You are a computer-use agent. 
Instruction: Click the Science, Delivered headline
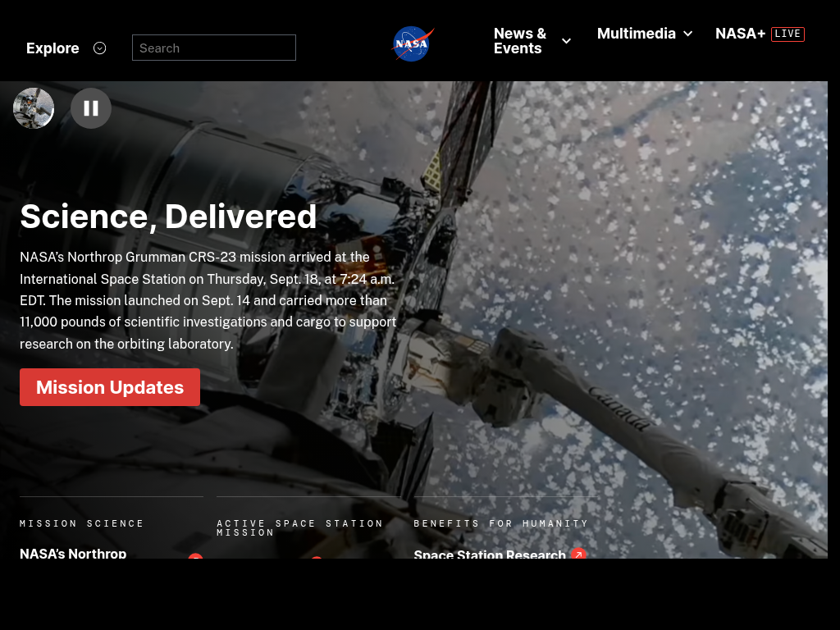(x=168, y=217)
